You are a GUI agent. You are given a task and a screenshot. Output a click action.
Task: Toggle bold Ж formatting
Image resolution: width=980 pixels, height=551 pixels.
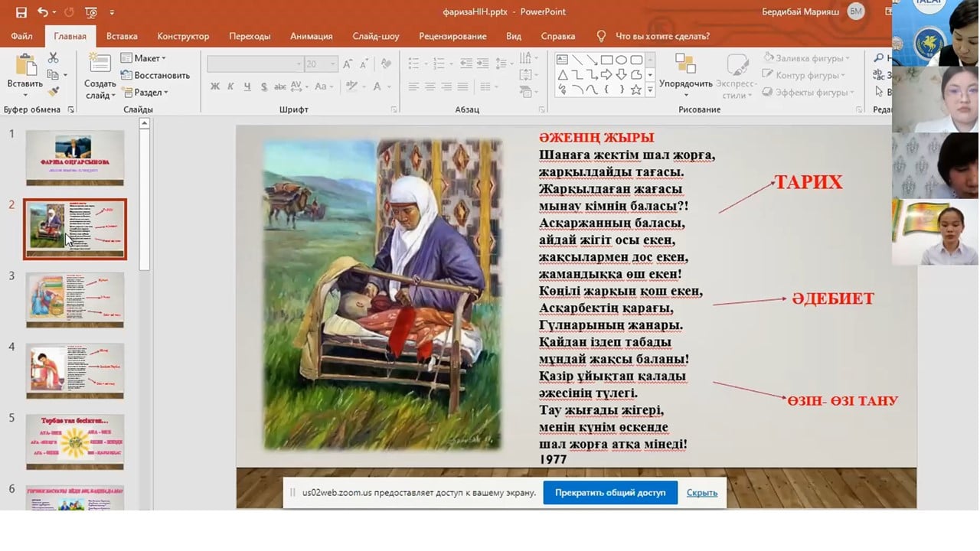[x=215, y=86]
